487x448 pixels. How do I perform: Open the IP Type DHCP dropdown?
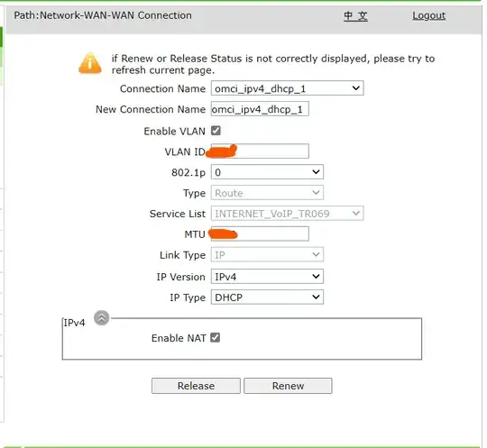267,297
